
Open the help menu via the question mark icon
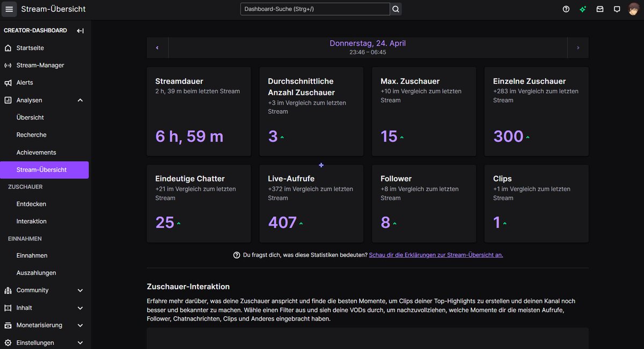click(x=566, y=9)
